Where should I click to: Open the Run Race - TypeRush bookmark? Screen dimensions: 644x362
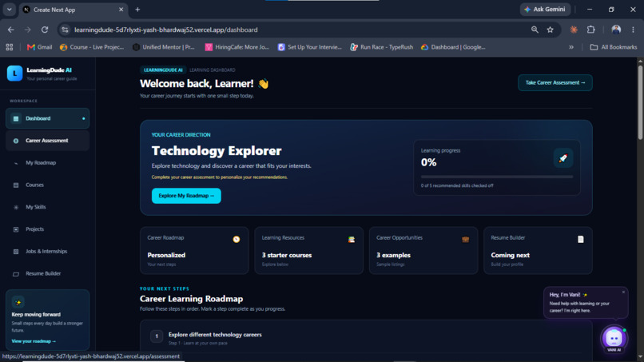click(x=382, y=47)
